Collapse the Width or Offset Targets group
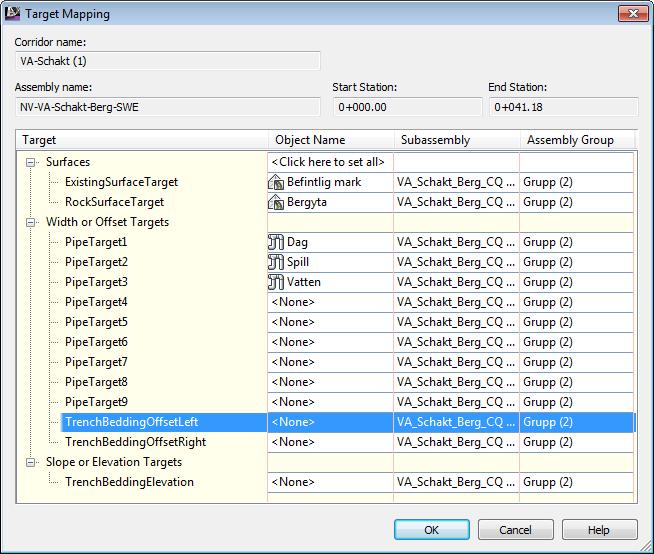This screenshot has width=654, height=554. 30,222
